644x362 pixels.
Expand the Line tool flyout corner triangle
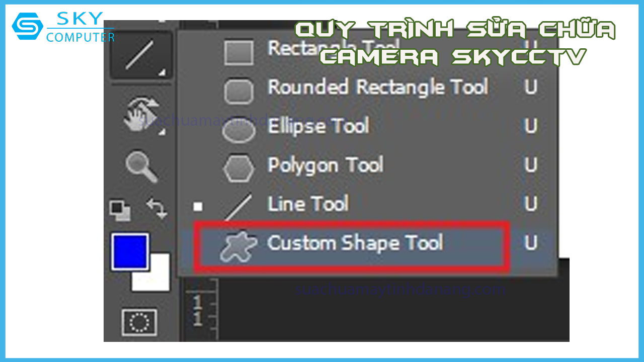pos(162,72)
